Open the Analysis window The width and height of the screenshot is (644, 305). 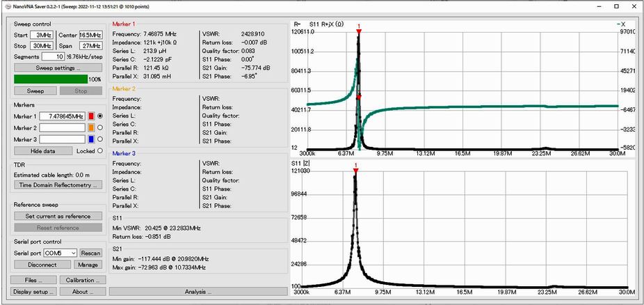coord(198,292)
